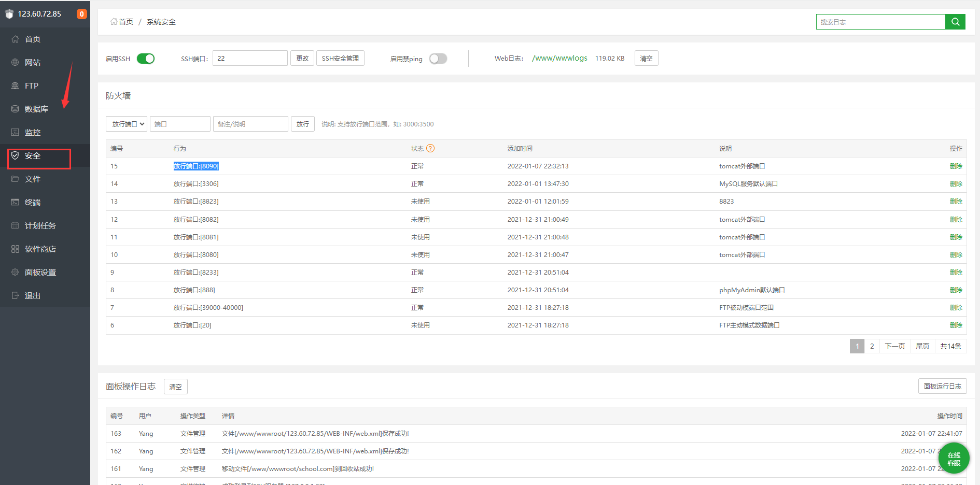Click the 放行 firewall button
This screenshot has width=980, height=485.
302,124
